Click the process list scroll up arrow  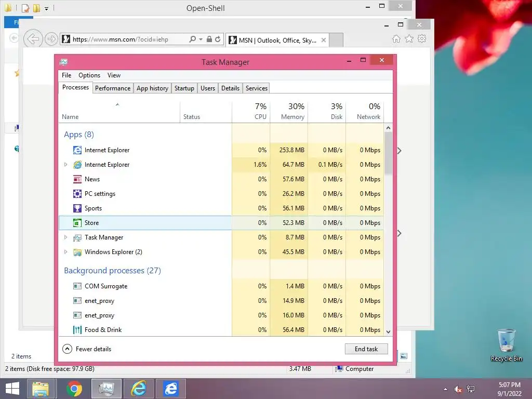388,128
